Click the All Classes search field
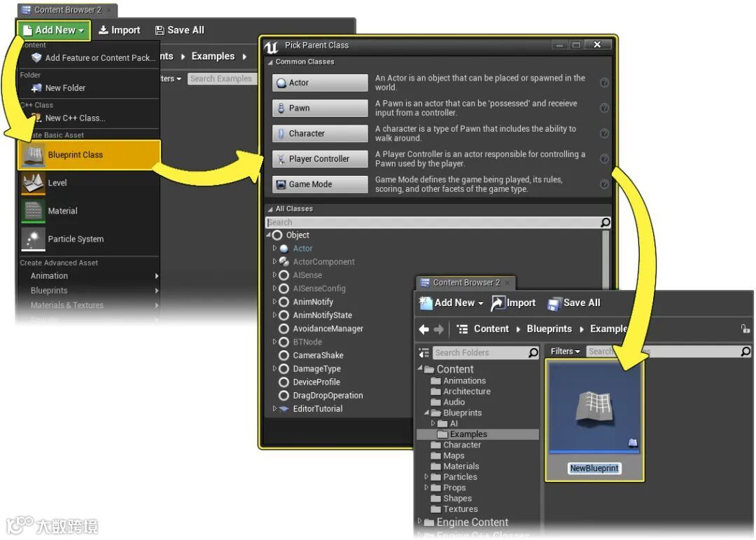The width and height of the screenshot is (756, 540). 433,223
